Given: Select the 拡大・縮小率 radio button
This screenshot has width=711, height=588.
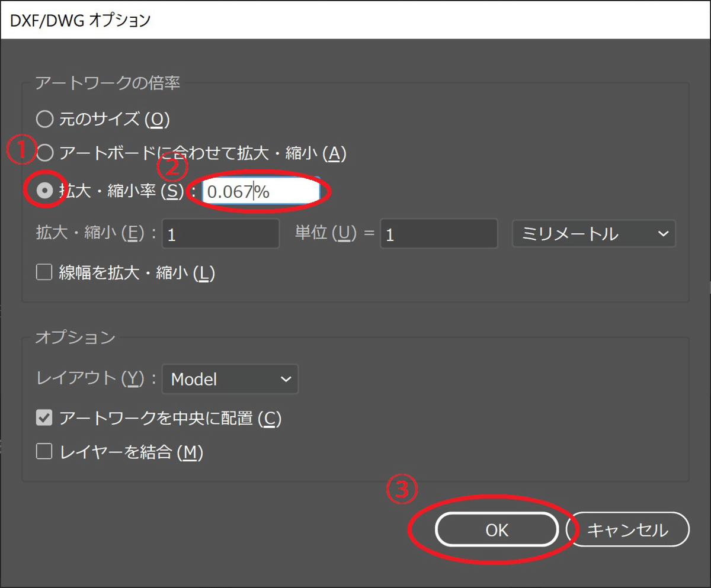Looking at the screenshot, I should (x=44, y=191).
